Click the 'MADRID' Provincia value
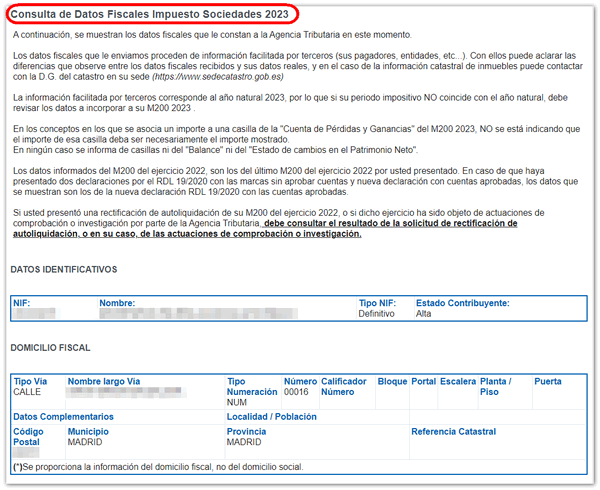 [x=246, y=441]
